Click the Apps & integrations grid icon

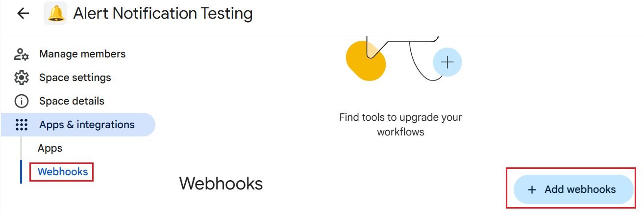coord(21,125)
